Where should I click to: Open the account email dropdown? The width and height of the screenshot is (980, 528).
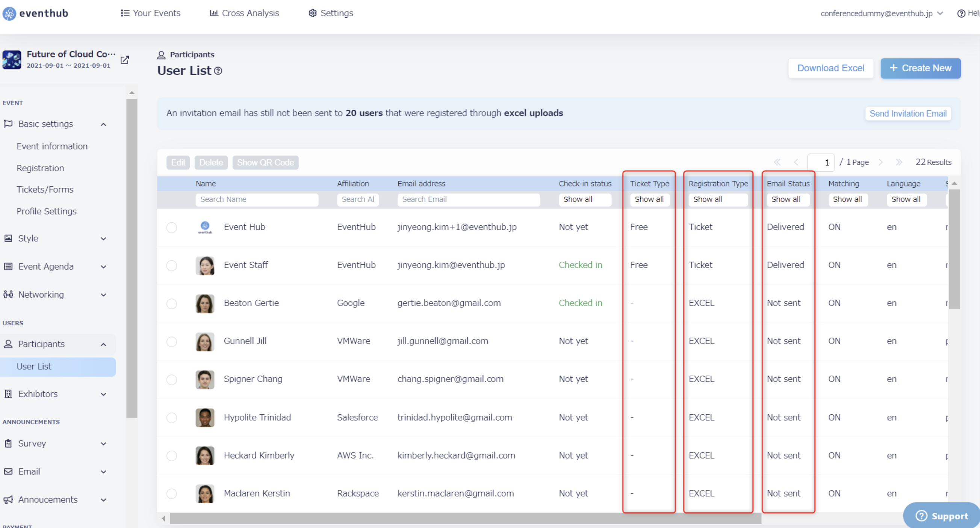pos(882,13)
